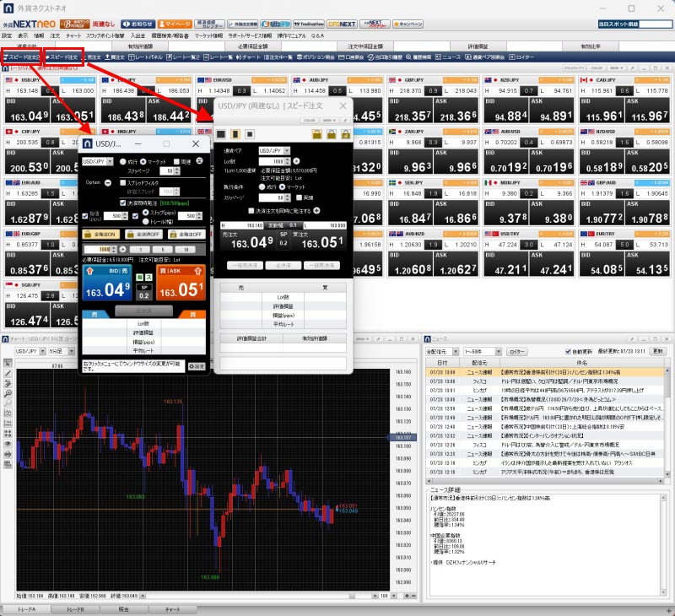The width and height of the screenshot is (675, 616).
Task: Toggle 自動更新 checkbox in news panel
Action: pyautogui.click(x=568, y=352)
